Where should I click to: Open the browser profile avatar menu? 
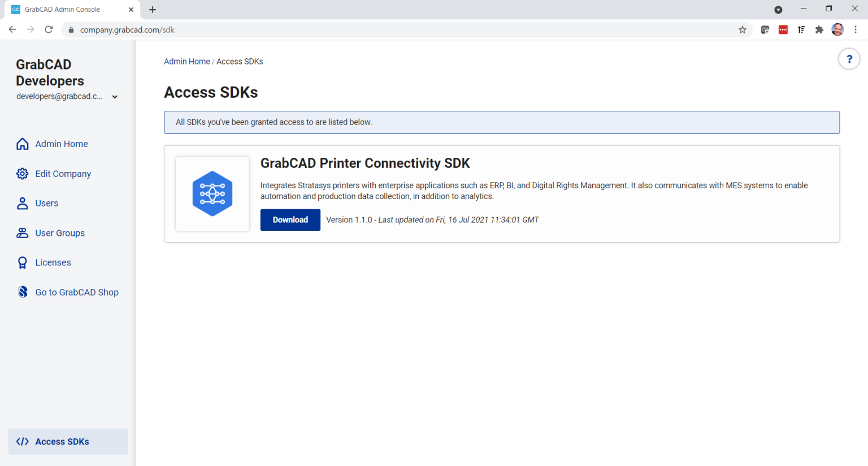[837, 29]
